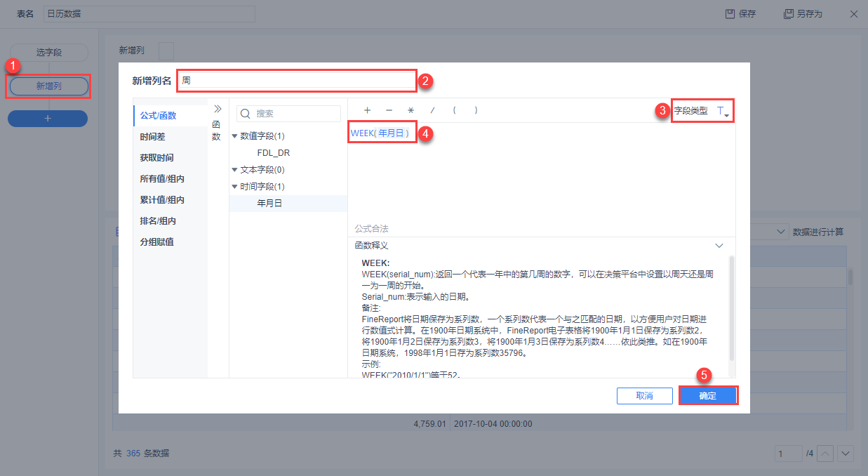This screenshot has height=476, width=868.
Task: Collapse the function panel double-chevron
Action: 218,109
